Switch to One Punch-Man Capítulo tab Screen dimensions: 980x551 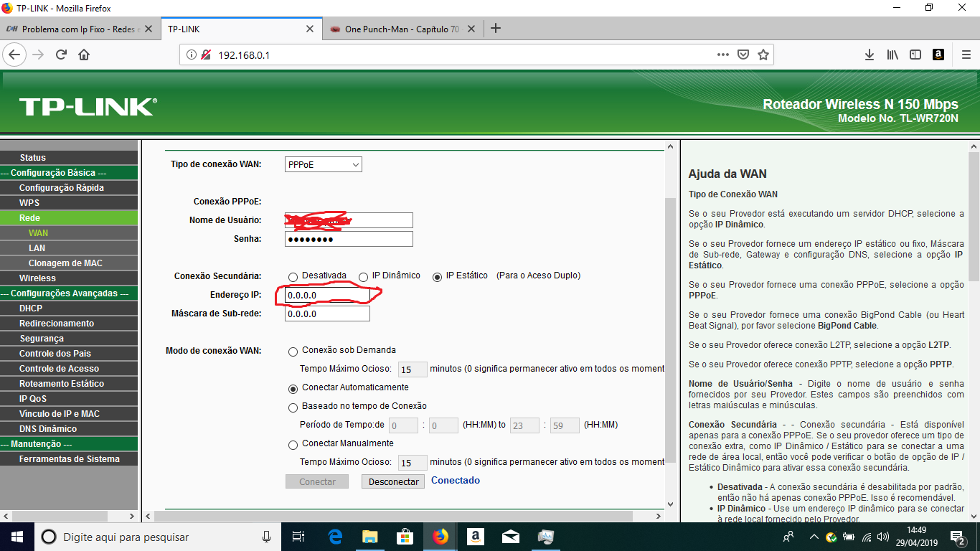point(402,29)
